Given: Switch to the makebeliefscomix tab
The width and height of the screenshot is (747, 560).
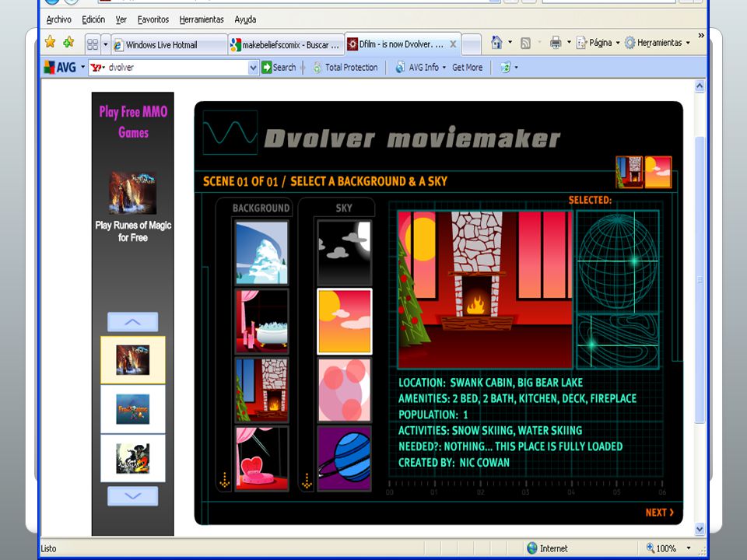Looking at the screenshot, I should point(286,45).
